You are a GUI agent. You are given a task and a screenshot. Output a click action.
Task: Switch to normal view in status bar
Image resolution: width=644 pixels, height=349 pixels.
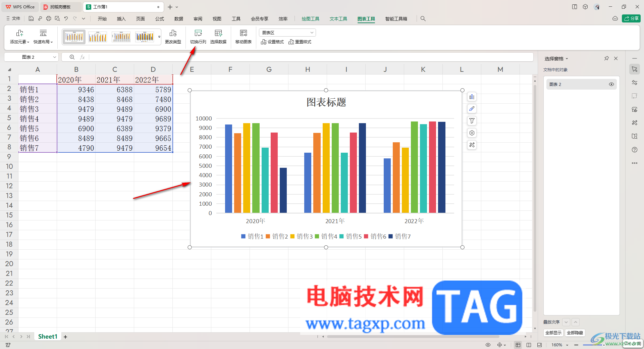pos(518,345)
